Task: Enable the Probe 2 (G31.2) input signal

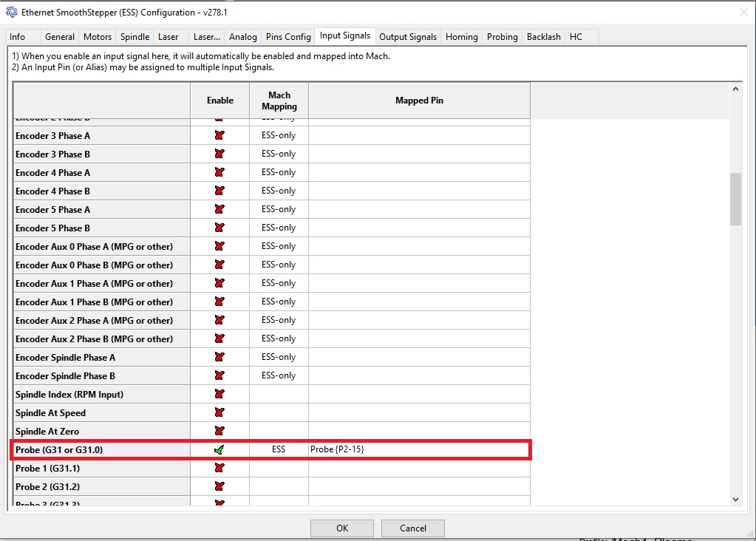Action: [219, 486]
